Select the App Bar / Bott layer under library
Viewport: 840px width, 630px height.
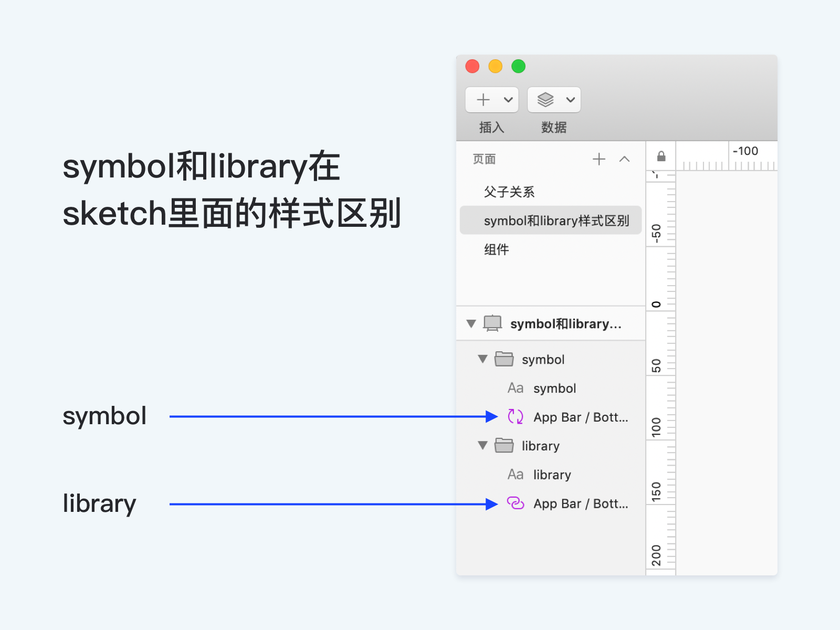point(580,503)
